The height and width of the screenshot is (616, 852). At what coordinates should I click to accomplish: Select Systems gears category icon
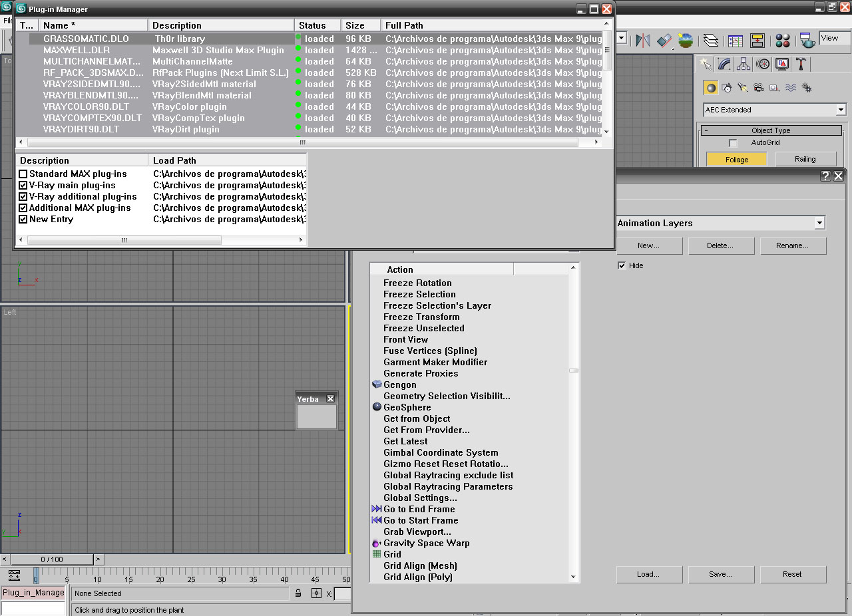coord(806,88)
